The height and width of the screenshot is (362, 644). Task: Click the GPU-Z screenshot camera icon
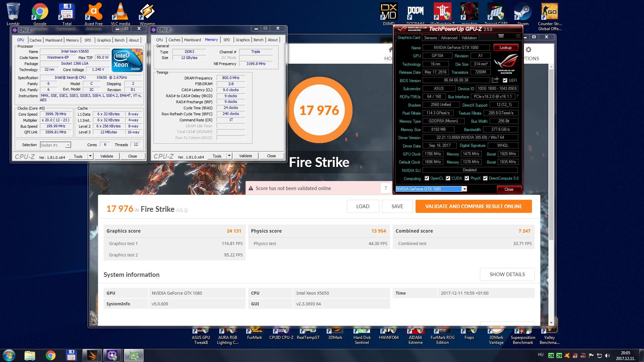(501, 36)
